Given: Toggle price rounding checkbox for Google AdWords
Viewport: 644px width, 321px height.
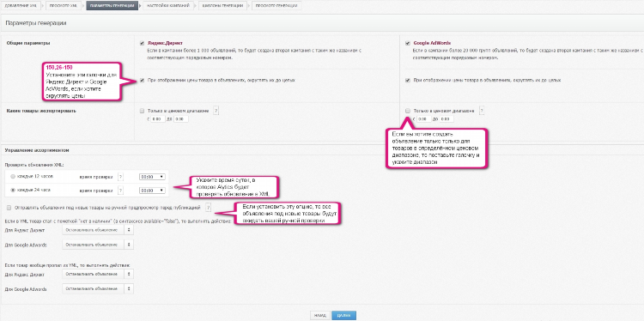Looking at the screenshot, I should (408, 81).
